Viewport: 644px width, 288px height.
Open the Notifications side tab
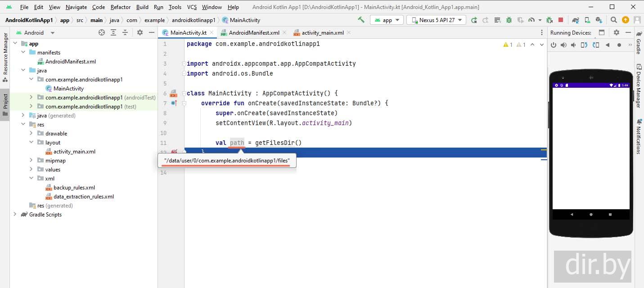tap(639, 137)
